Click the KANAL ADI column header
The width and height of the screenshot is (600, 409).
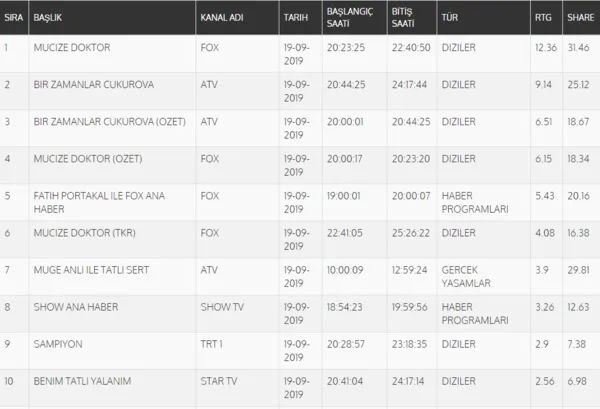pyautogui.click(x=223, y=17)
